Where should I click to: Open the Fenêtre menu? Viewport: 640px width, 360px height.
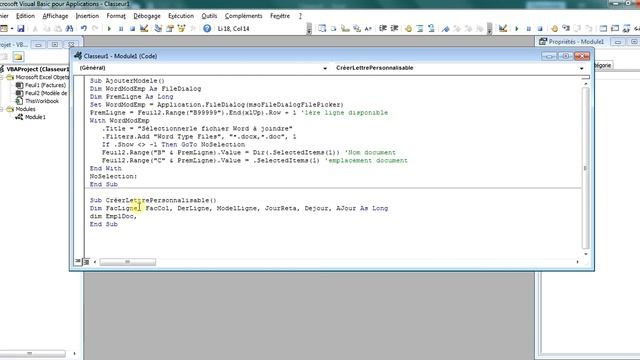(280, 16)
